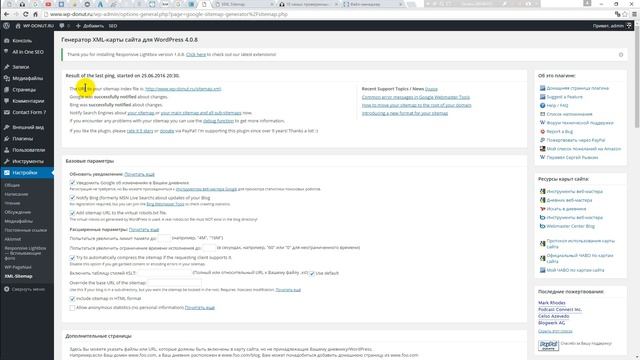Click the Пользователи user icon
Image resolution: width=640 pixels, height=360 pixels.
pos(6,150)
